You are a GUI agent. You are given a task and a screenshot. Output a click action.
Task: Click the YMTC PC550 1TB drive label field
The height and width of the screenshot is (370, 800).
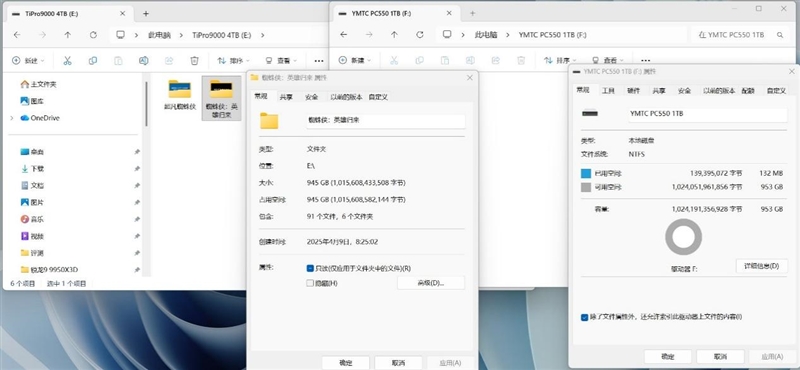click(708, 114)
